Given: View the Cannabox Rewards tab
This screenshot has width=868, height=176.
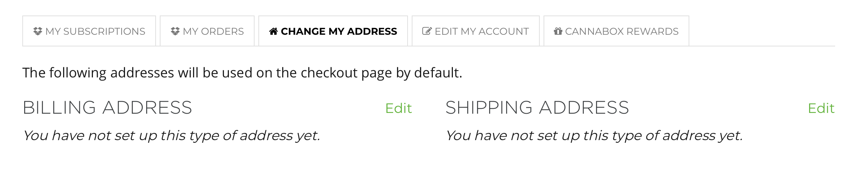Looking at the screenshot, I should [616, 31].
